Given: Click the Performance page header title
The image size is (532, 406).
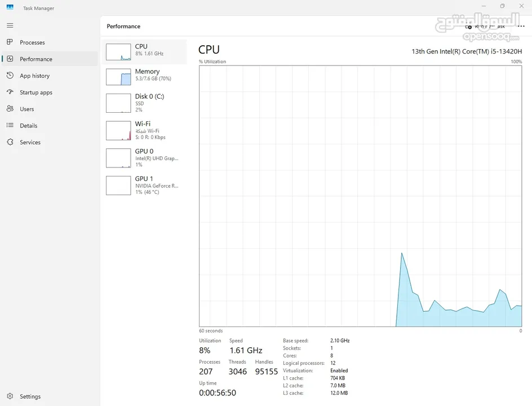Looking at the screenshot, I should point(123,27).
